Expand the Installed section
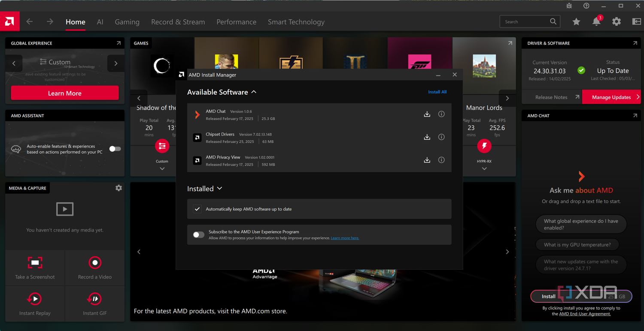Screen dimensions: 644x331 [219, 188]
